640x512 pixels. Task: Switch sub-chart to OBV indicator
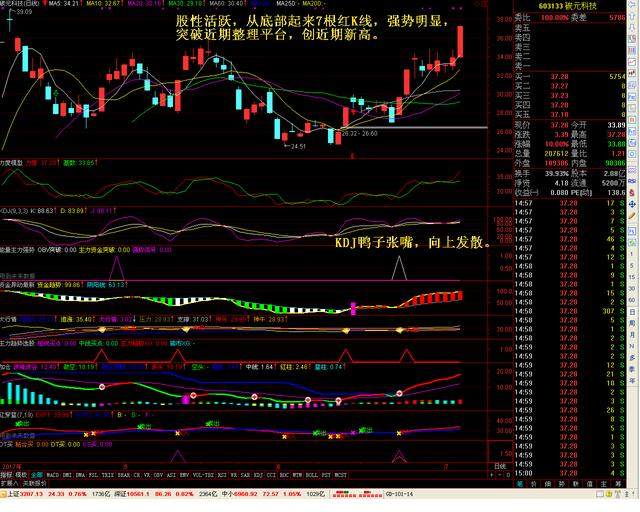158,475
